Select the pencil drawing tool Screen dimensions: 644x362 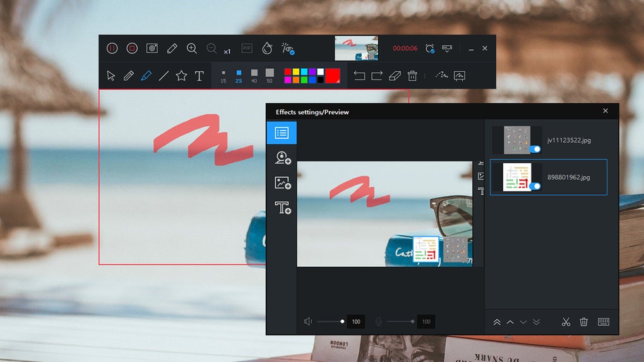coord(129,76)
